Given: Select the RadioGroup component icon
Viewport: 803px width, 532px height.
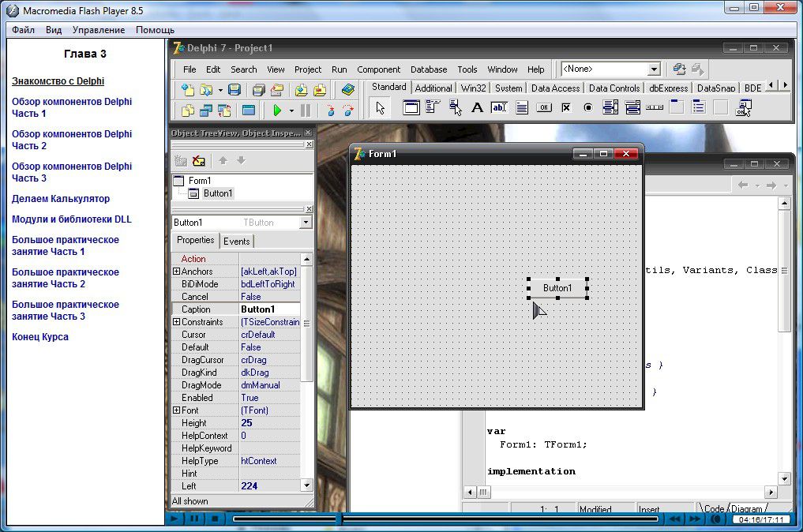Looking at the screenshot, I should point(699,107).
